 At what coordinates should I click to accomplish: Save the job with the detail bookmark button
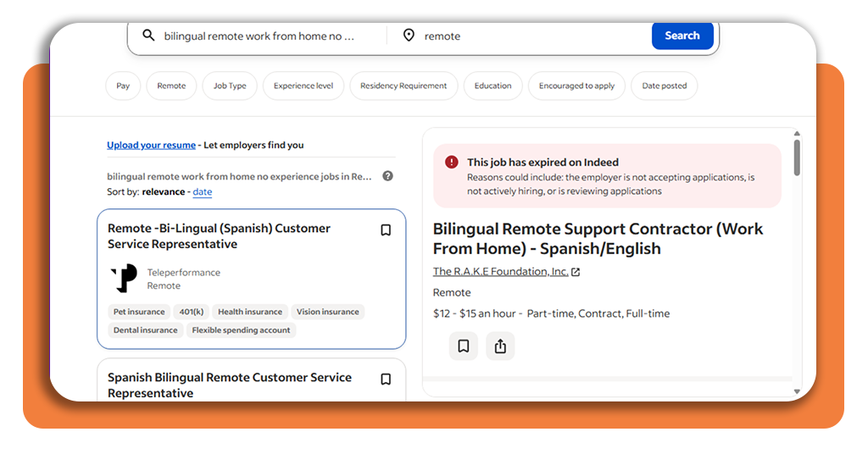click(x=464, y=346)
